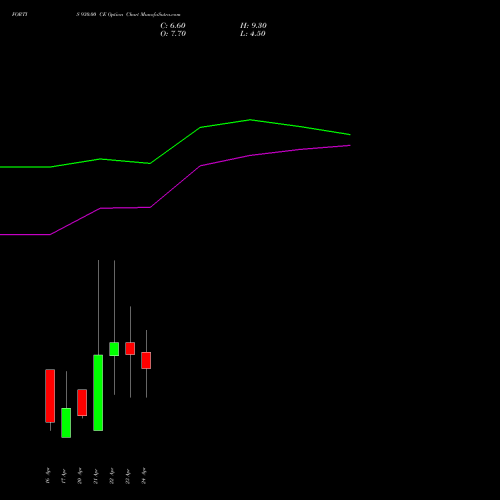
Task: Select the small green candlestick for 22 Apr
Action: (x=114, y=349)
